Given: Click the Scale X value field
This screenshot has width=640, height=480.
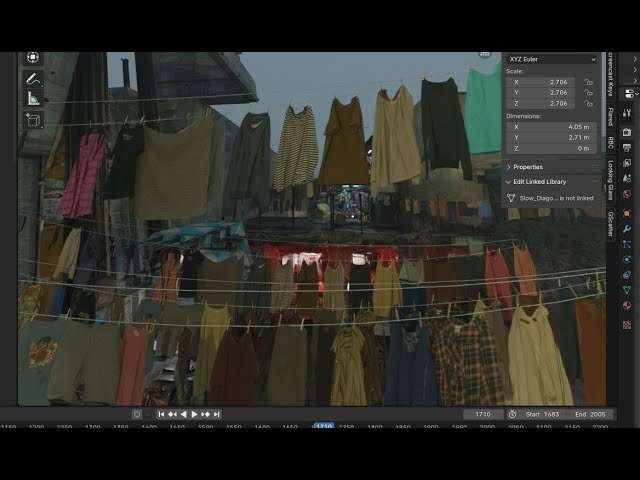Looking at the screenshot, I should pos(540,82).
